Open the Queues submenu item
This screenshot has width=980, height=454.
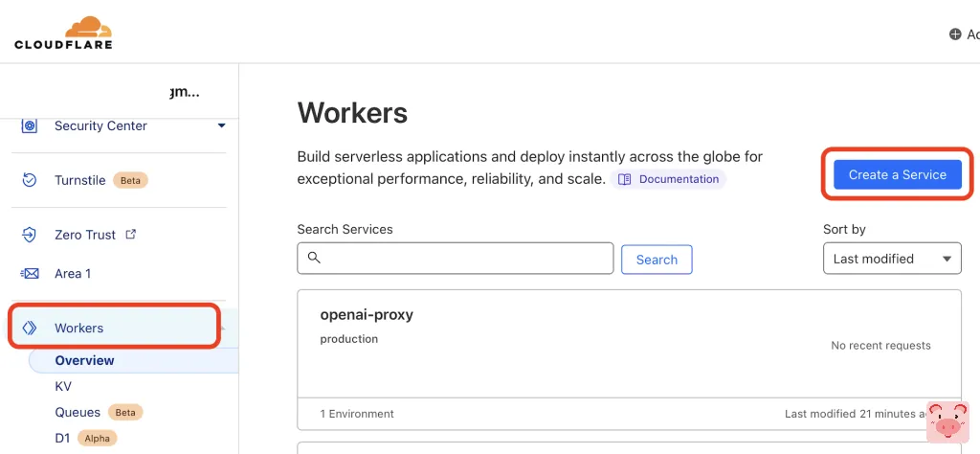pos(78,412)
